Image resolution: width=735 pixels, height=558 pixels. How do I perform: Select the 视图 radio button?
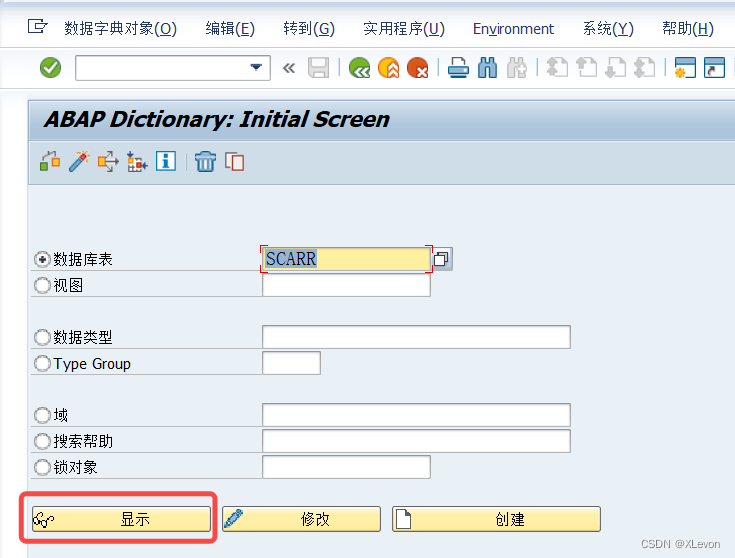click(x=42, y=285)
